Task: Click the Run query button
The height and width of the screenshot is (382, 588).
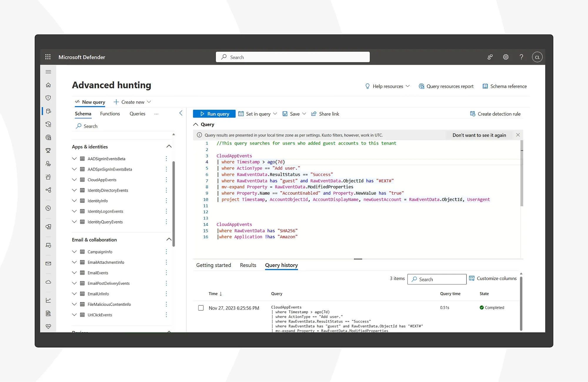Action: click(214, 114)
